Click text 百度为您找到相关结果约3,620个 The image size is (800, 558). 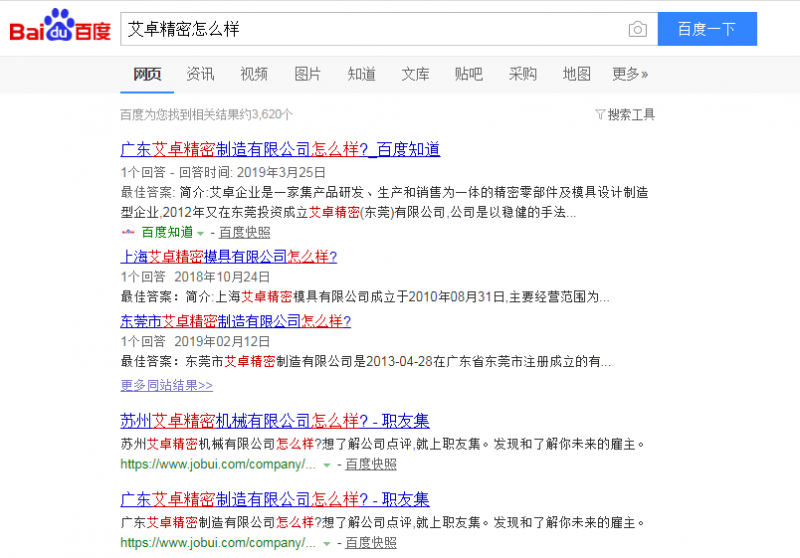pos(207,114)
